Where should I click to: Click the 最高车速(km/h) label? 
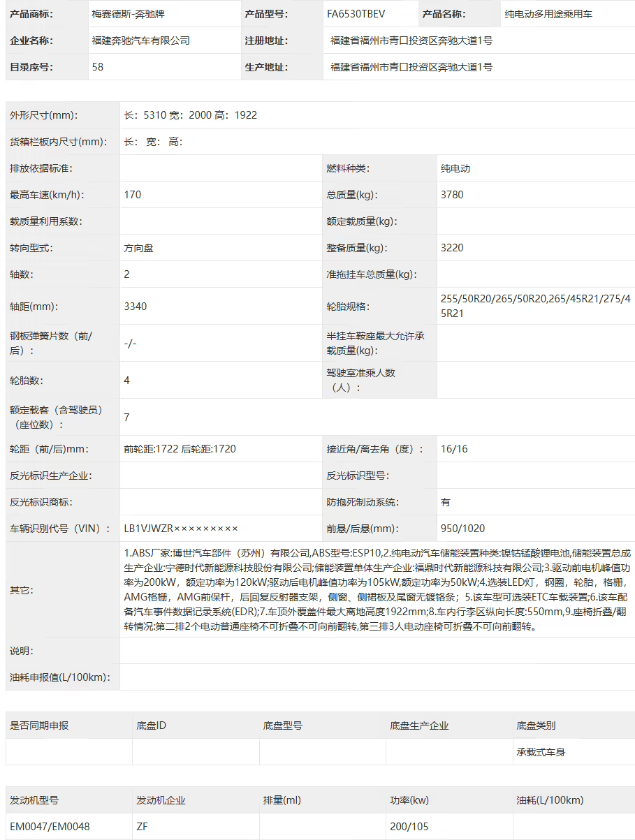(x=46, y=195)
